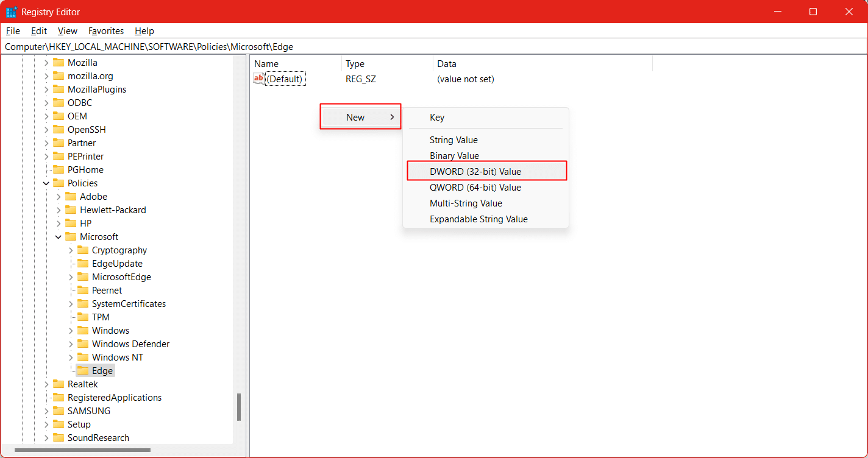The width and height of the screenshot is (868, 458).
Task: Collapse the Microsoft key under Policies
Action: pyautogui.click(x=59, y=237)
